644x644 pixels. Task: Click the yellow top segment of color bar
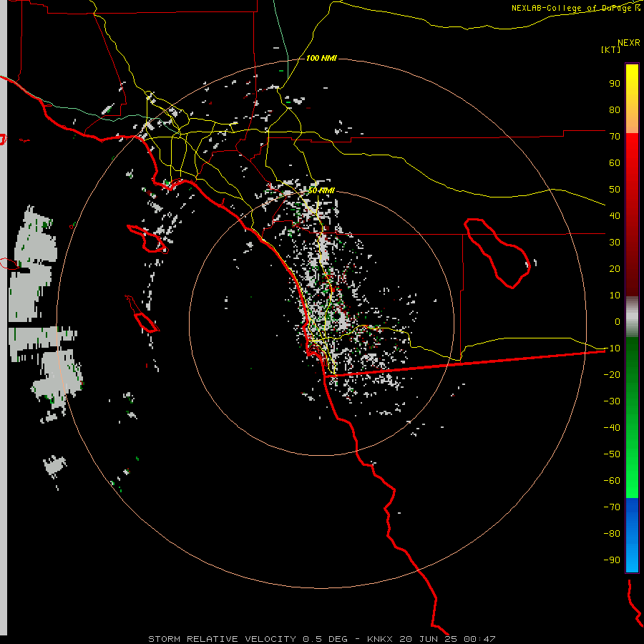632,99
